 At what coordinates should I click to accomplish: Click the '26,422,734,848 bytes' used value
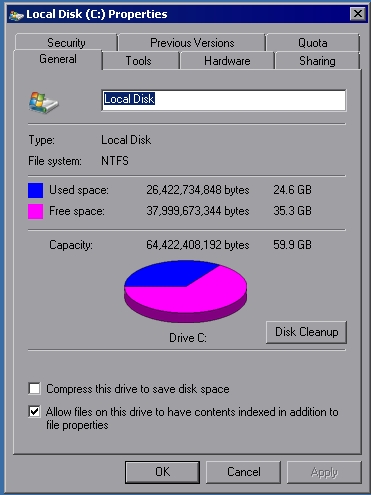click(198, 190)
